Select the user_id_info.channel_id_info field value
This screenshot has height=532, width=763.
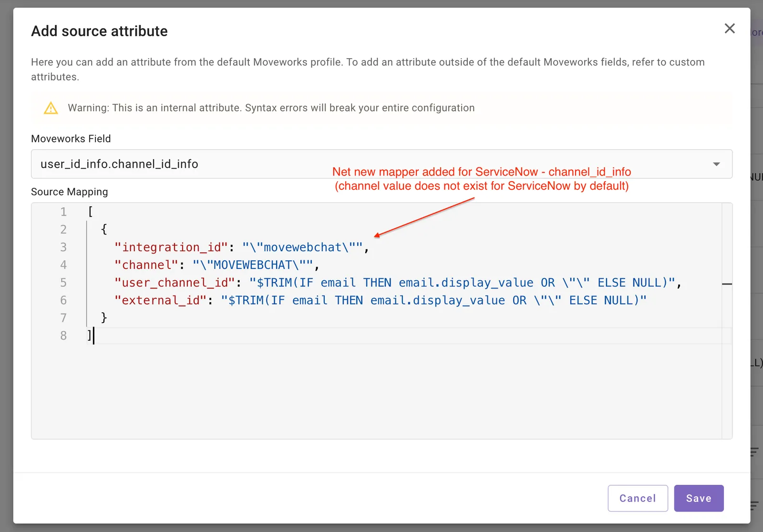119,164
